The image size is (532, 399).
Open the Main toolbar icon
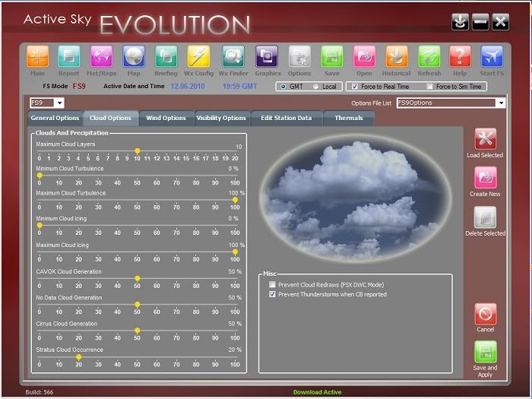(x=37, y=56)
